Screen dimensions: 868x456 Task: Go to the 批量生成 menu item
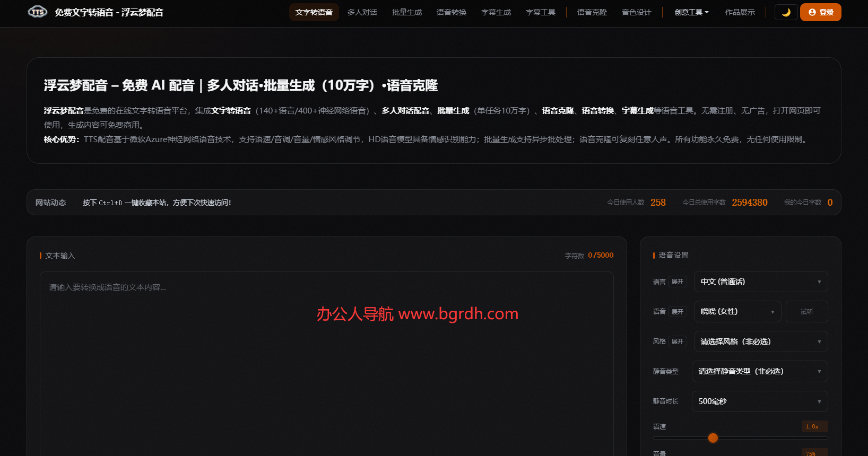click(x=407, y=12)
